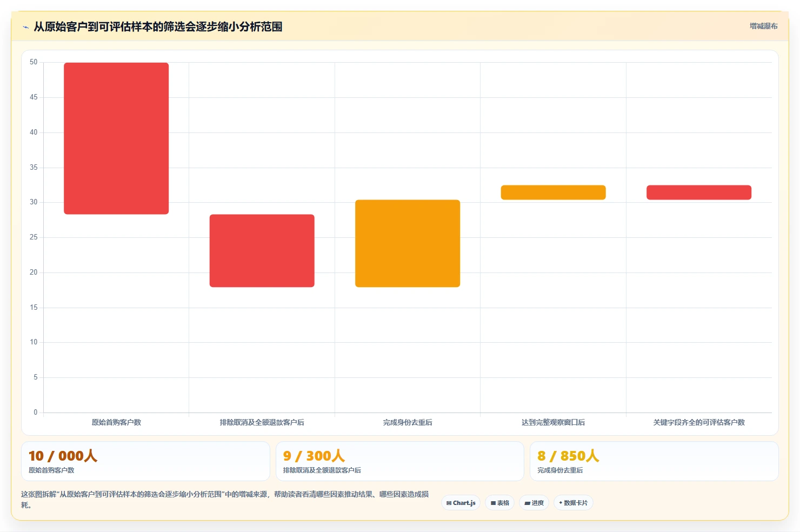This screenshot has width=800, height=532.
Task: Open the 9 / 300人 data card
Action: click(x=400, y=461)
